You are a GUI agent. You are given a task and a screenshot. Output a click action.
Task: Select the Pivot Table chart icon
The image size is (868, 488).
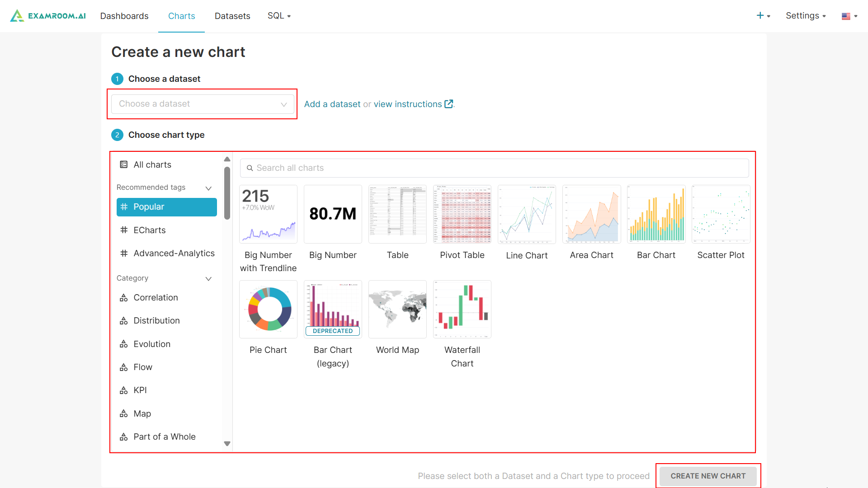462,214
